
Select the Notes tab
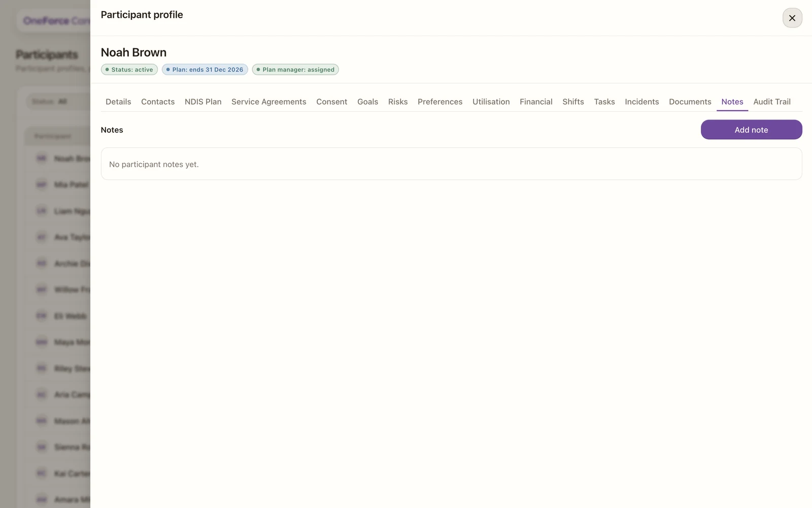732,102
